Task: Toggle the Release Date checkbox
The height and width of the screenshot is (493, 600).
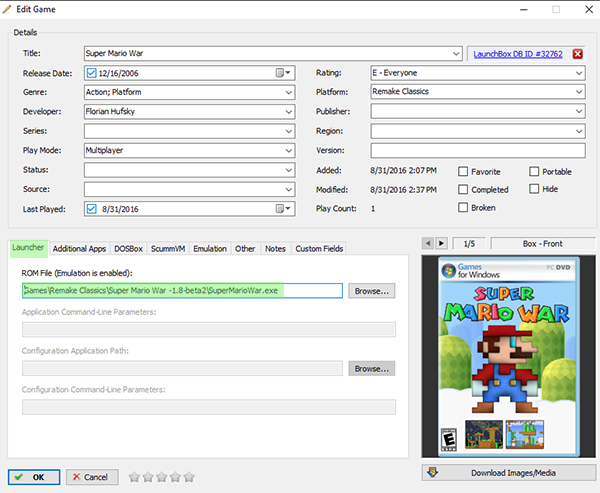Action: (x=91, y=73)
